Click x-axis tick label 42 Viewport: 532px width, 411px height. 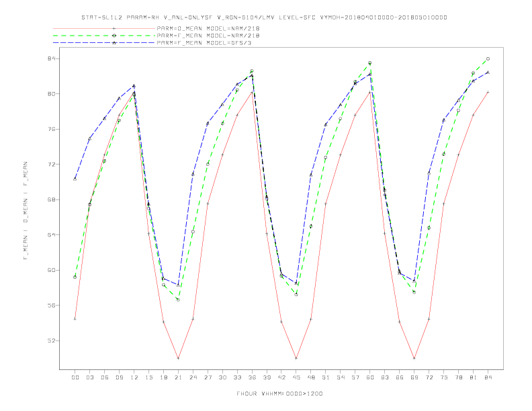[x=281, y=377]
